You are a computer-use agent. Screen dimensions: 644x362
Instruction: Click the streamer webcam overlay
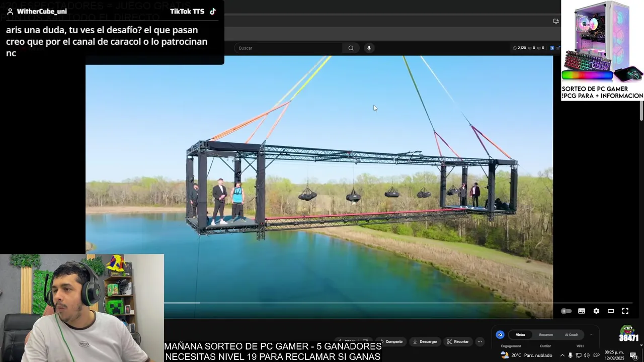click(x=82, y=308)
